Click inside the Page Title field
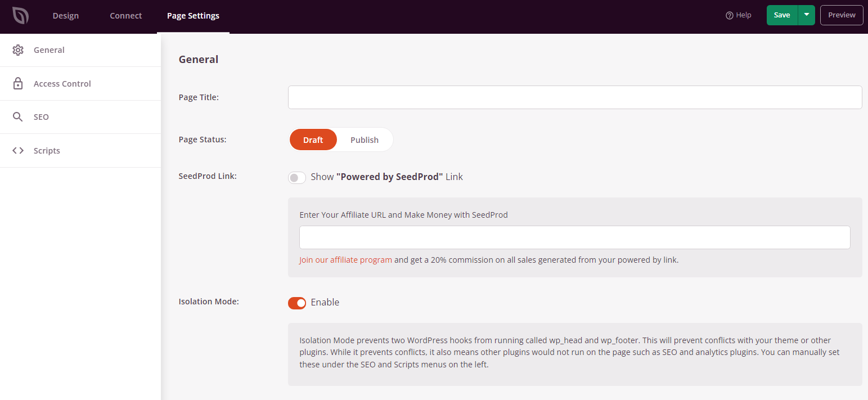Screen dimensions: 868x400 coord(574,97)
